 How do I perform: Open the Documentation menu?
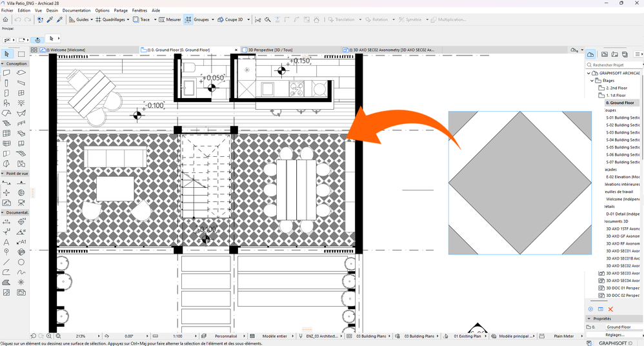pos(76,10)
